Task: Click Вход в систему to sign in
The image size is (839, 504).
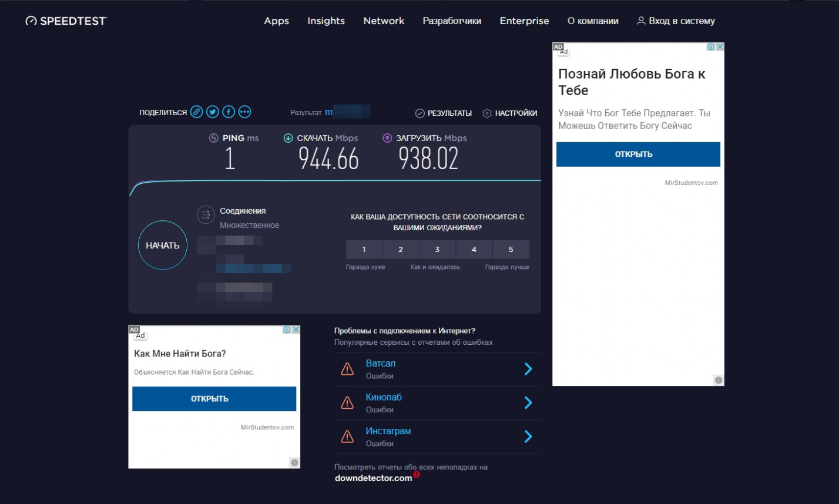Action: [682, 21]
